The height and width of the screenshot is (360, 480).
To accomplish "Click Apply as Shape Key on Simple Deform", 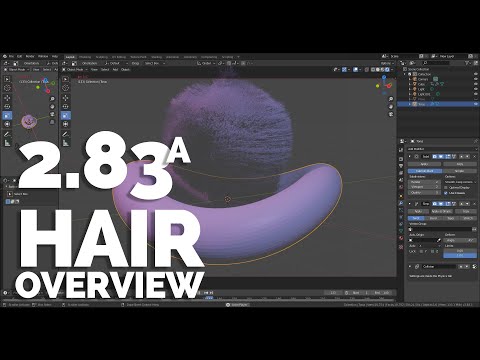I will pyautogui.click(x=441, y=211).
